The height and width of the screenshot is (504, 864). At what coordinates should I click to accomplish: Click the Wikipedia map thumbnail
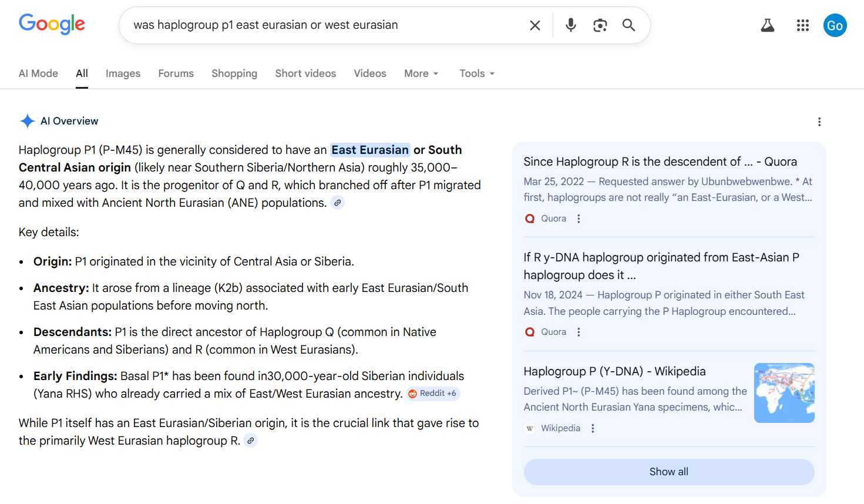[x=784, y=393]
